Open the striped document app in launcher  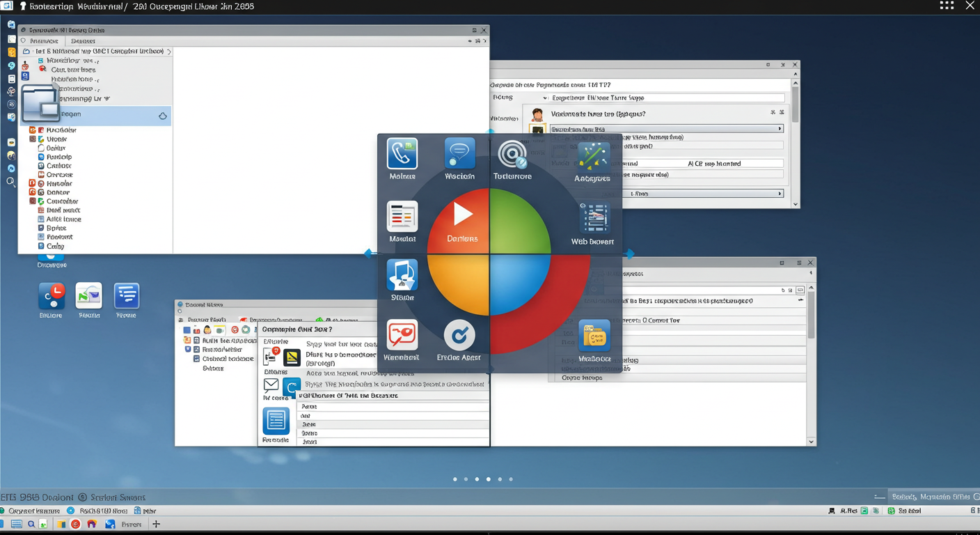coord(402,217)
